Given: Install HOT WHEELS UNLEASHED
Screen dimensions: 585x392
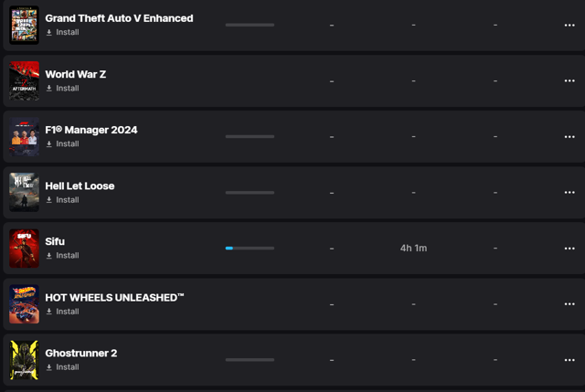Looking at the screenshot, I should tap(63, 312).
